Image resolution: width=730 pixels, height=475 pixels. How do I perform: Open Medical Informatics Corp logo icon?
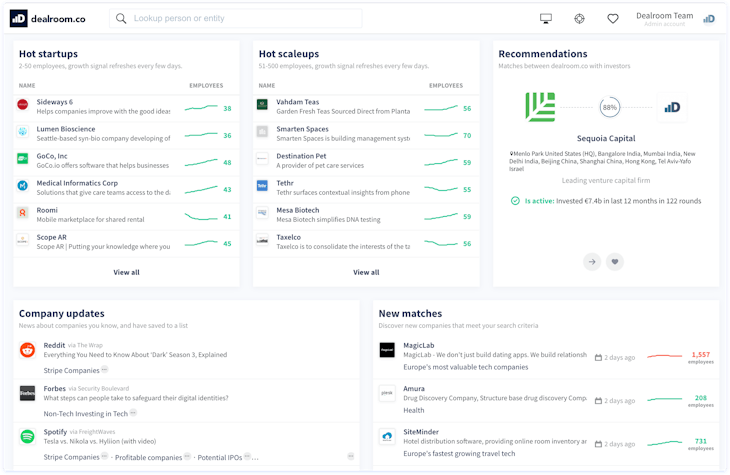click(x=23, y=185)
